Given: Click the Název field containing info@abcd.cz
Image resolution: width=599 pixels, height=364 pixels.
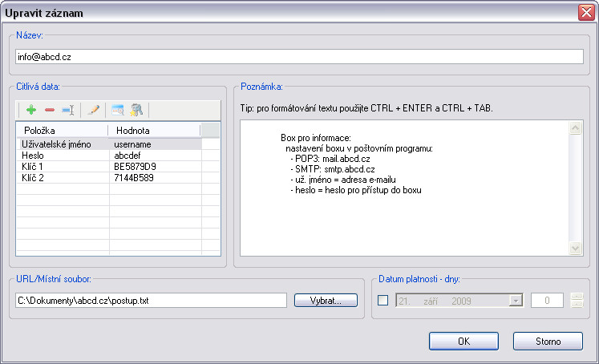Looking at the screenshot, I should [x=299, y=57].
